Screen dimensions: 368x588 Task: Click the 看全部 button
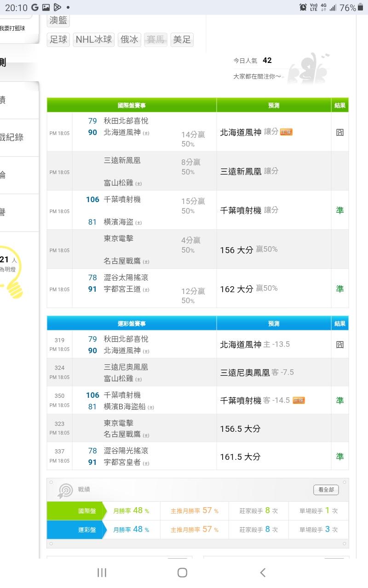(326, 490)
